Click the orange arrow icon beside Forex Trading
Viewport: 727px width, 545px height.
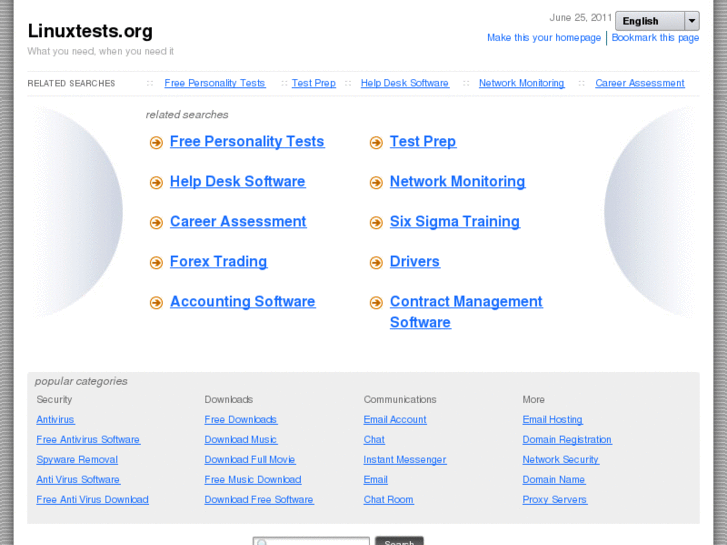point(156,263)
